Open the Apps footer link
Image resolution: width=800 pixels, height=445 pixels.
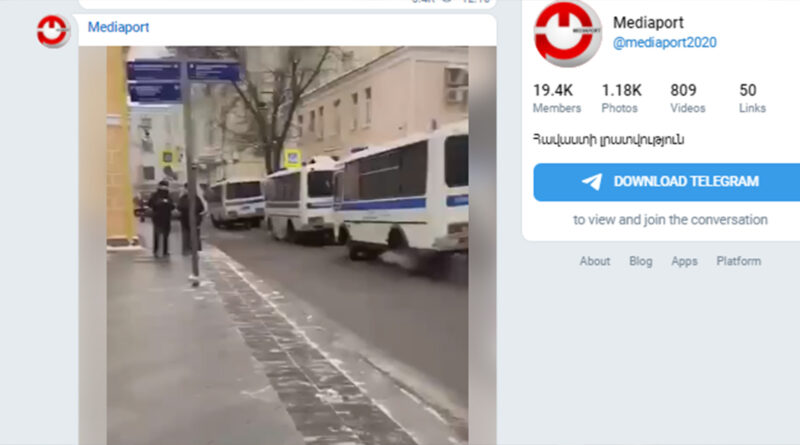pyautogui.click(x=684, y=261)
